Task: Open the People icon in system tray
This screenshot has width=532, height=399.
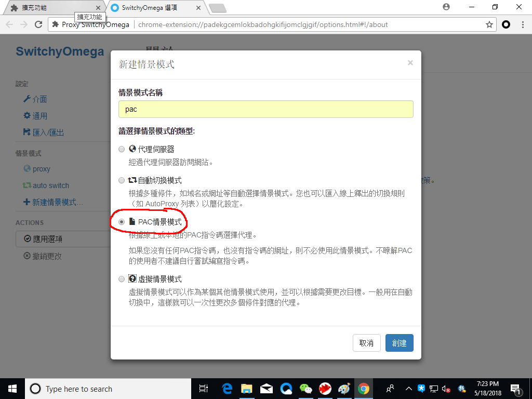Action: coord(390,389)
